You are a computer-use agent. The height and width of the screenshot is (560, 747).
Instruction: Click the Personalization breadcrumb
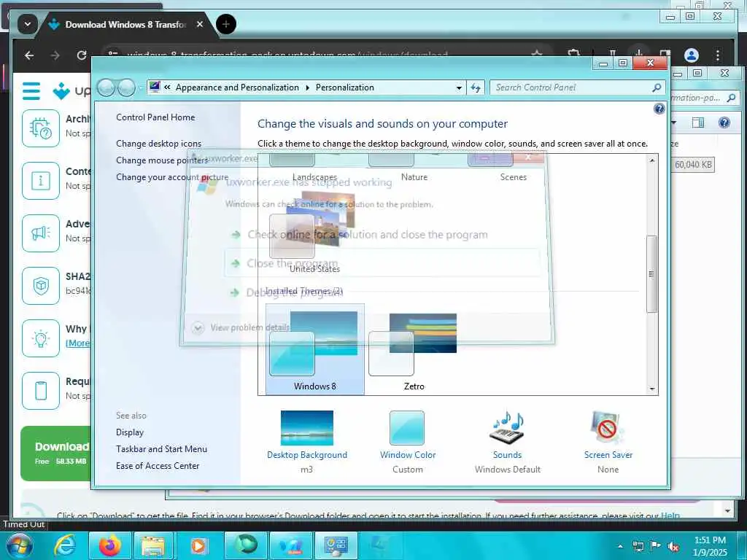[x=345, y=87]
